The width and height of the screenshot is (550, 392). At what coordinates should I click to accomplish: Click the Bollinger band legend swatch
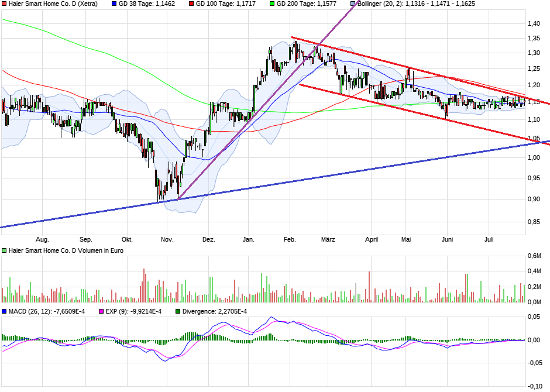(x=353, y=4)
